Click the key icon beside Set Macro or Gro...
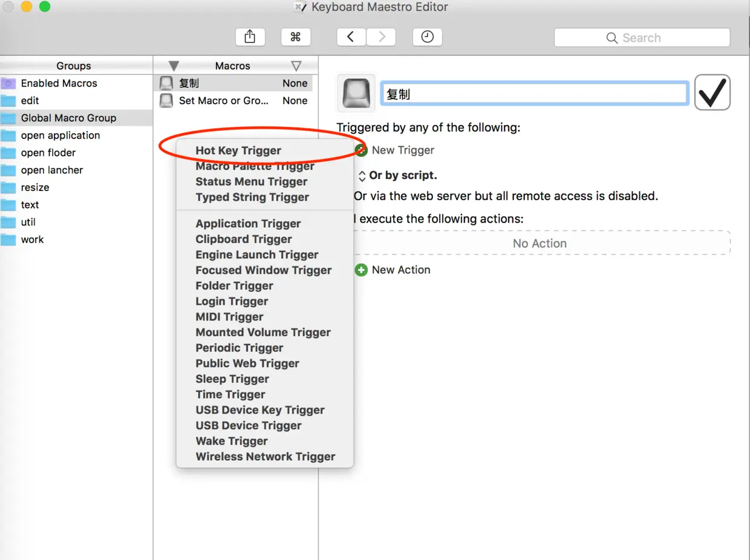The width and height of the screenshot is (750, 560). point(166,101)
